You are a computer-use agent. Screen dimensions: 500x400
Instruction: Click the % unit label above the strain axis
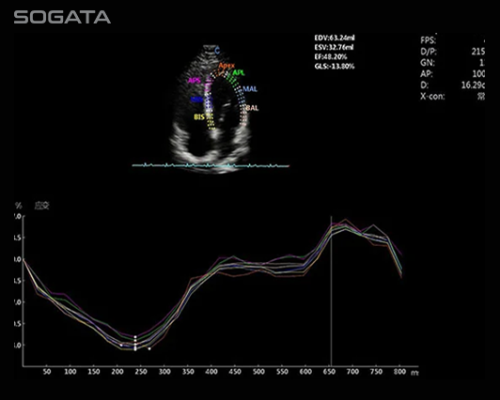tap(18, 206)
